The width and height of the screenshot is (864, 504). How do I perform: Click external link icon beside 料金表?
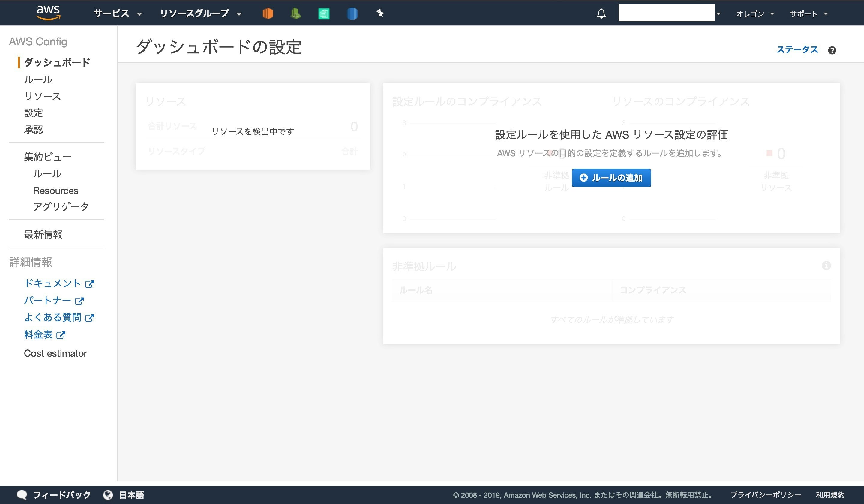tap(61, 335)
